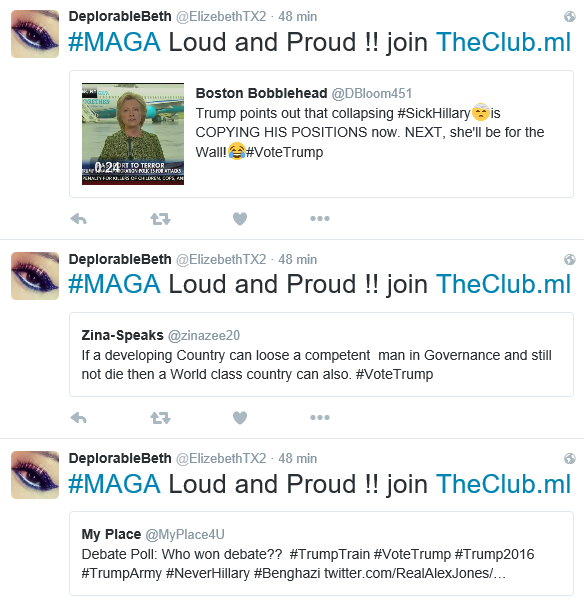
Task: Open the 48 min timestamp on the third tweet
Action: click(x=298, y=458)
